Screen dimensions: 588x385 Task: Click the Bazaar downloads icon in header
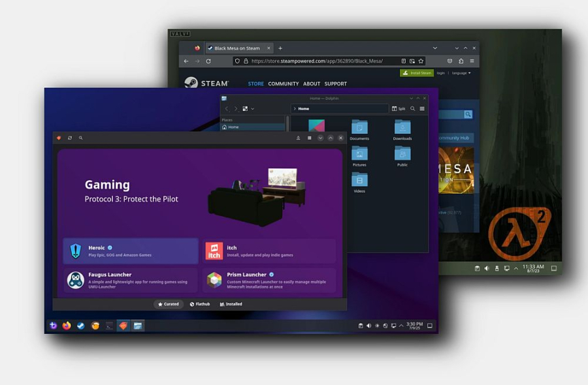(x=298, y=138)
